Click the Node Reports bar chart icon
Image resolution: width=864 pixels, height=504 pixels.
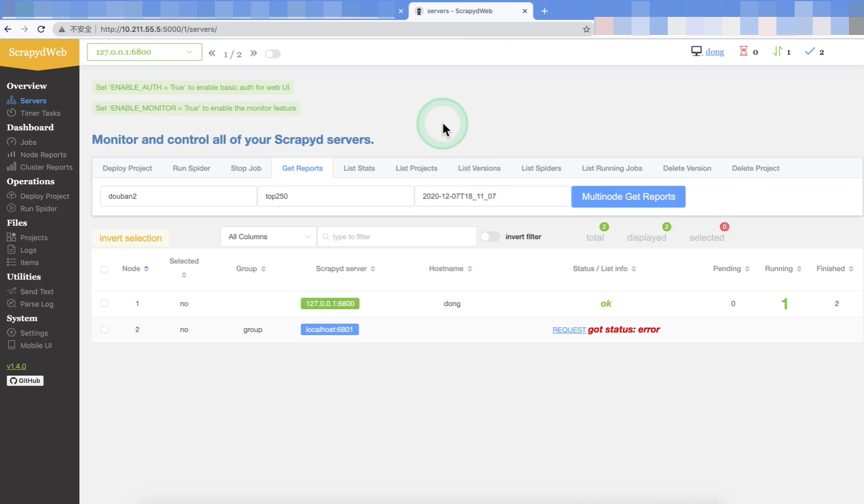[11, 155]
